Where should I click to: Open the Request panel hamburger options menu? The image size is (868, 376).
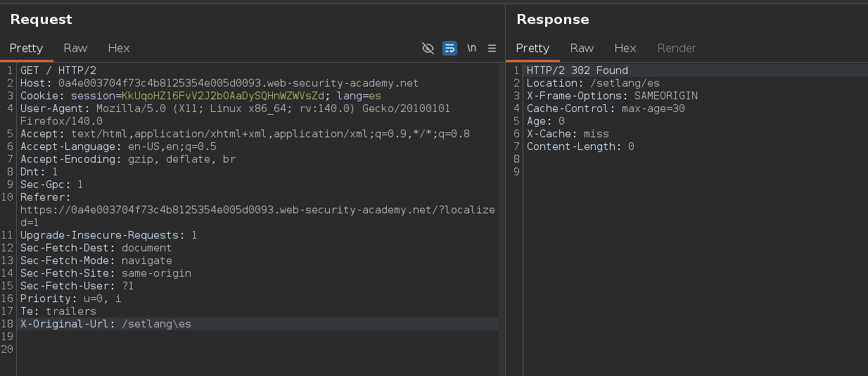coord(492,48)
